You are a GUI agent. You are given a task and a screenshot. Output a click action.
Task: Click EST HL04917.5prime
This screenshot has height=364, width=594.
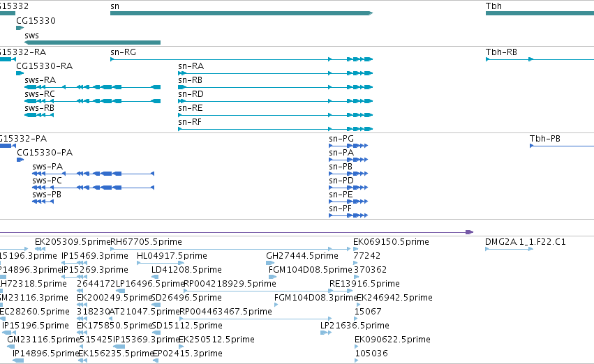click(x=172, y=256)
